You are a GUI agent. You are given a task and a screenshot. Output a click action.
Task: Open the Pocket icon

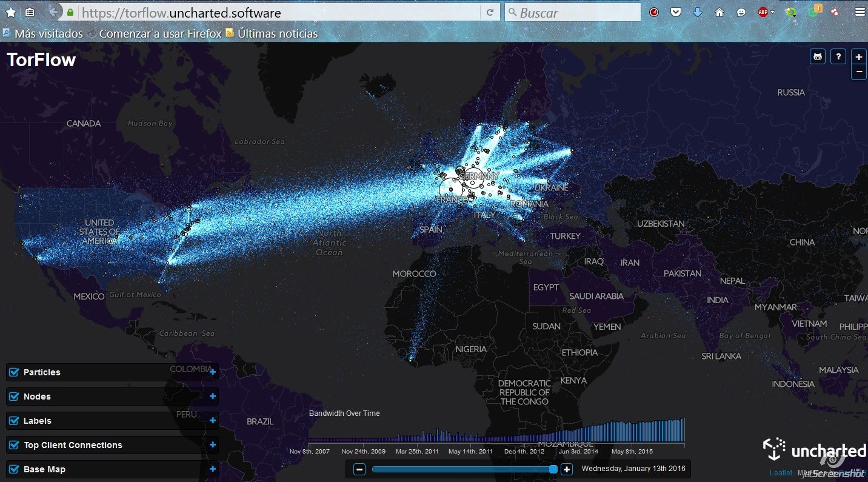click(x=676, y=12)
